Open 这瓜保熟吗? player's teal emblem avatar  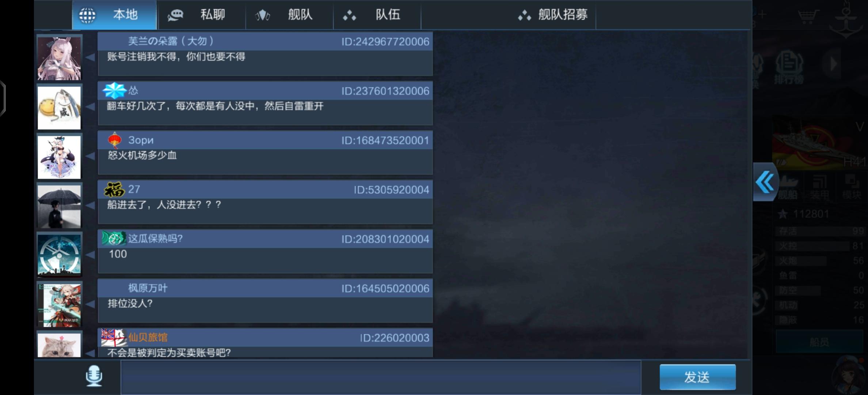pos(59,255)
